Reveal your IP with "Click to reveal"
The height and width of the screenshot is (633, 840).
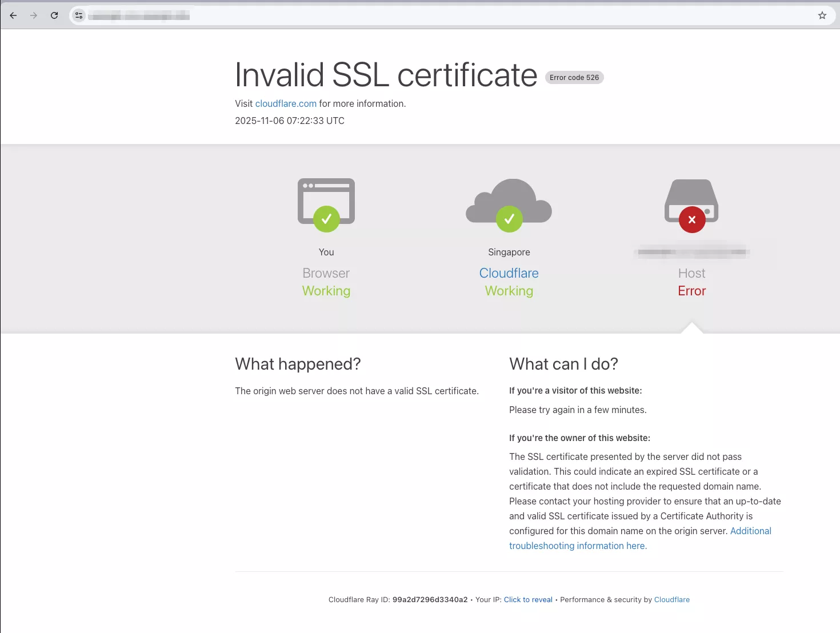click(x=527, y=599)
